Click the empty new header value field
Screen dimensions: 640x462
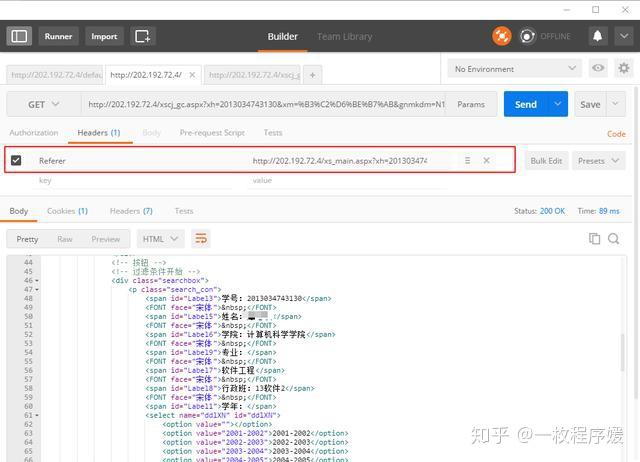pyautogui.click(x=347, y=180)
